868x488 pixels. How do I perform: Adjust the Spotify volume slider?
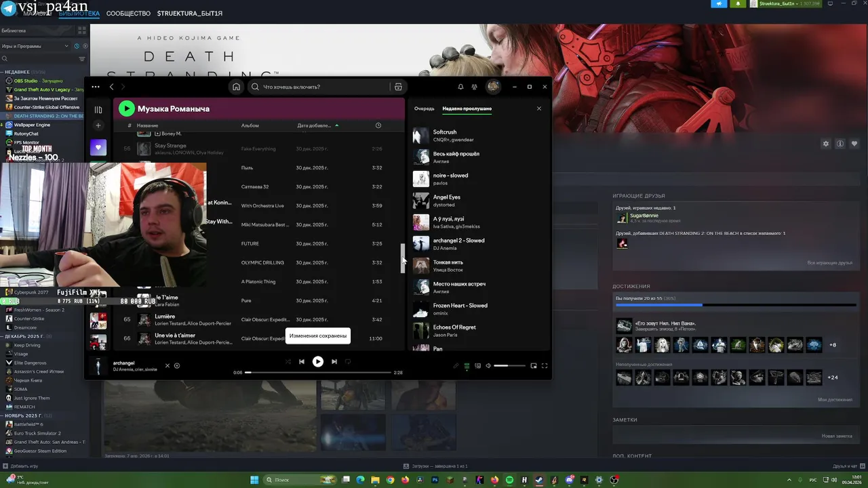(510, 366)
